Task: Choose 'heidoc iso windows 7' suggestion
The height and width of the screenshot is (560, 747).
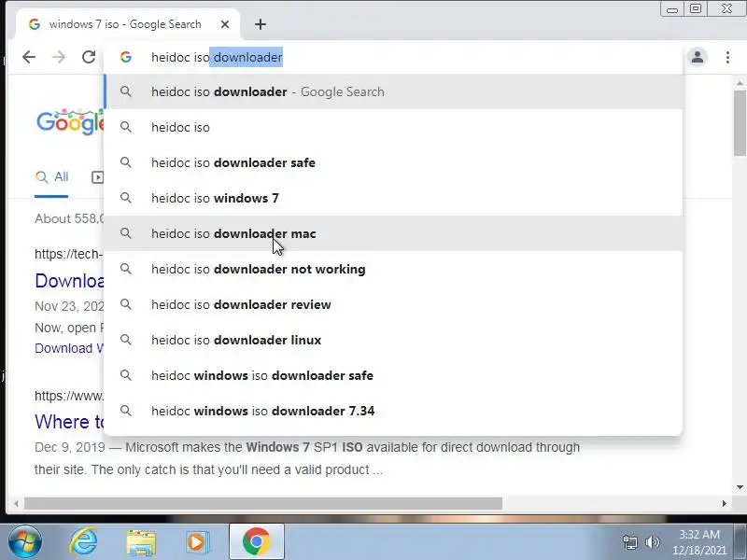Action: click(x=393, y=198)
